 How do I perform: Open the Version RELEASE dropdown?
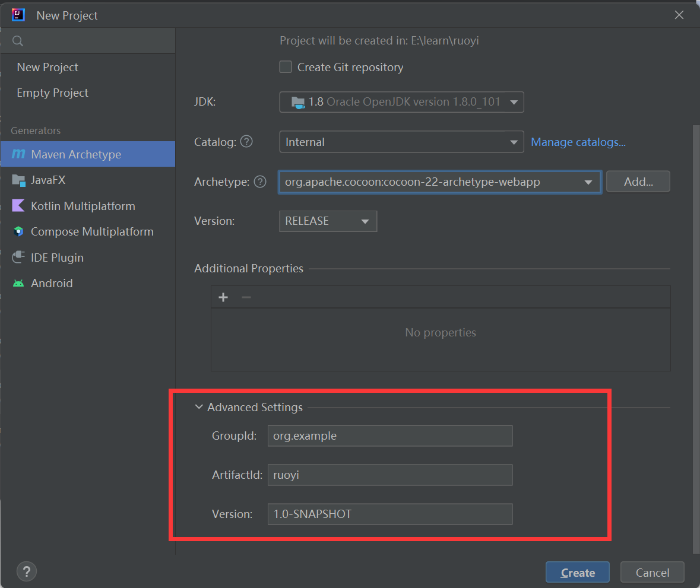pos(327,221)
